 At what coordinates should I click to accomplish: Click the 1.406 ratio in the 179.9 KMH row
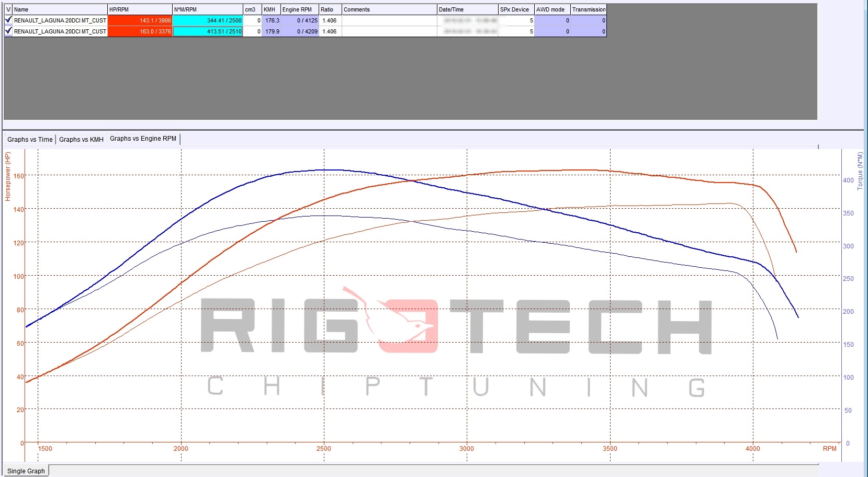pyautogui.click(x=330, y=31)
